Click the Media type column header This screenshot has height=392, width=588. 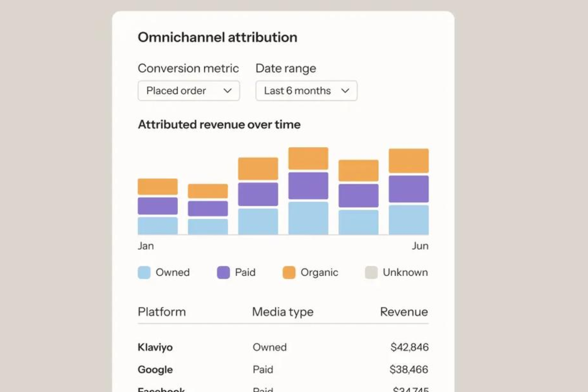click(x=282, y=312)
